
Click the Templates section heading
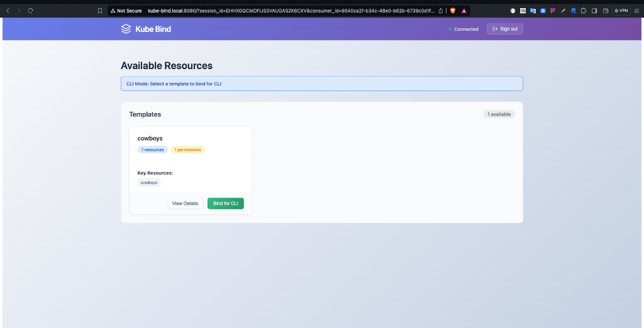(x=145, y=114)
